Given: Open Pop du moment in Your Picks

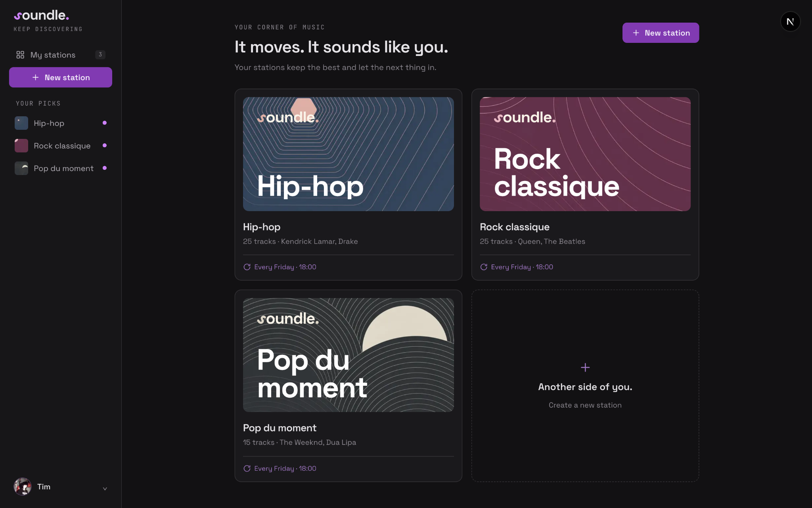Looking at the screenshot, I should (x=60, y=168).
